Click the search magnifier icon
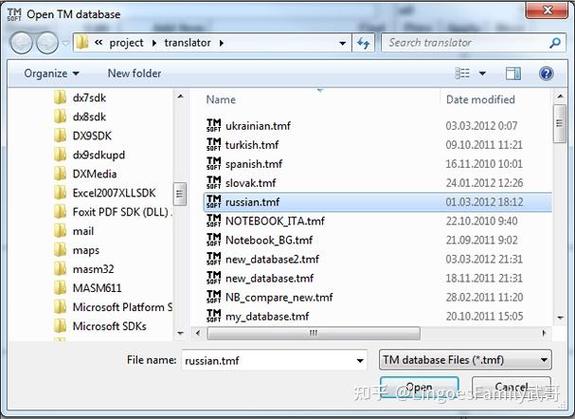575x419 pixels. coord(555,43)
